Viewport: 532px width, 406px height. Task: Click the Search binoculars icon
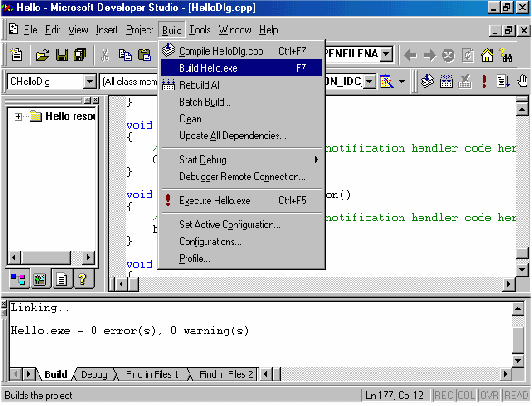506,55
